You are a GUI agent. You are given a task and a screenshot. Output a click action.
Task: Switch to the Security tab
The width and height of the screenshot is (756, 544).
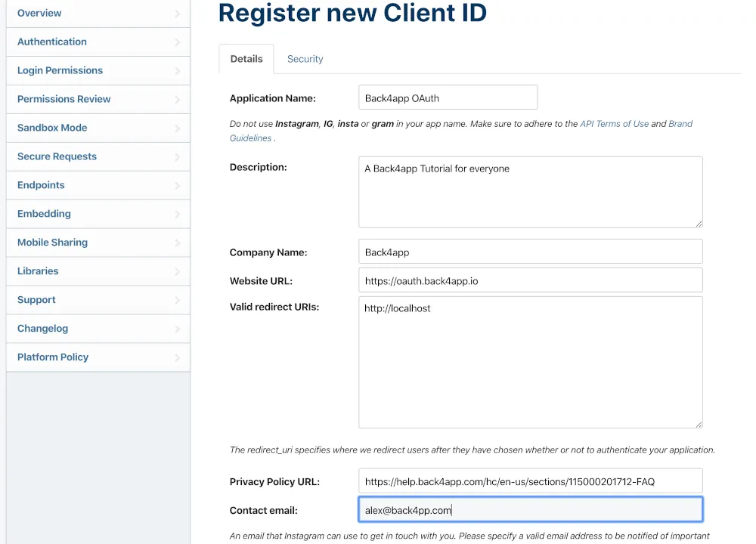(x=305, y=59)
